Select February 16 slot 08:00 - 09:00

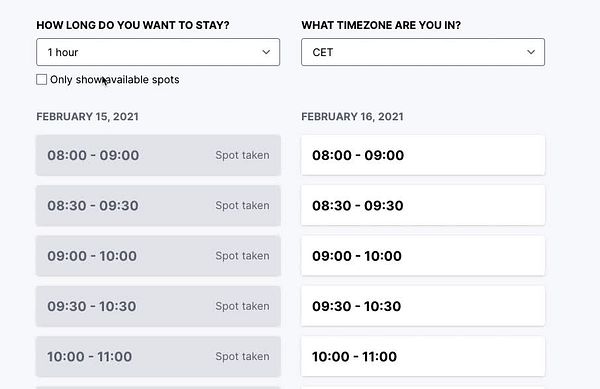(x=423, y=155)
